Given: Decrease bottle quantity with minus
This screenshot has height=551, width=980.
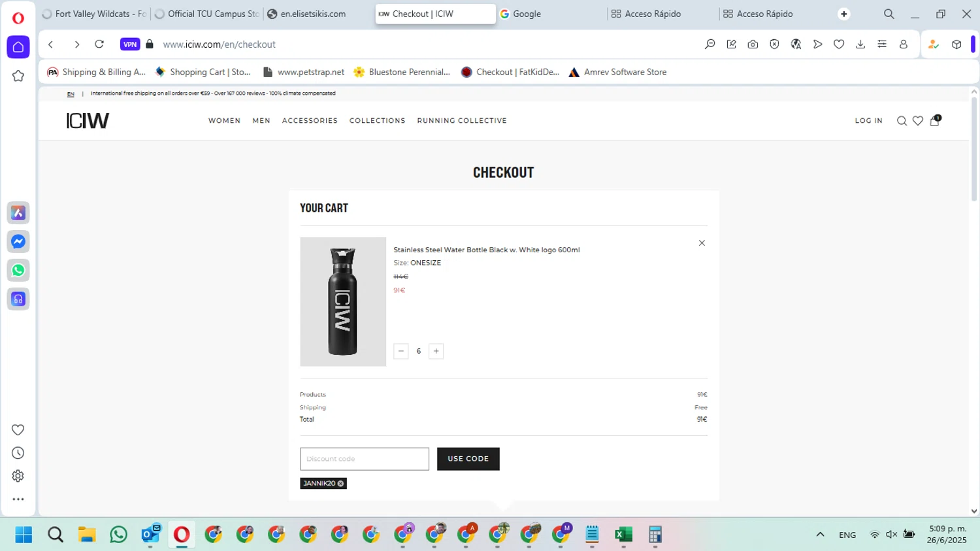Looking at the screenshot, I should coord(401,351).
